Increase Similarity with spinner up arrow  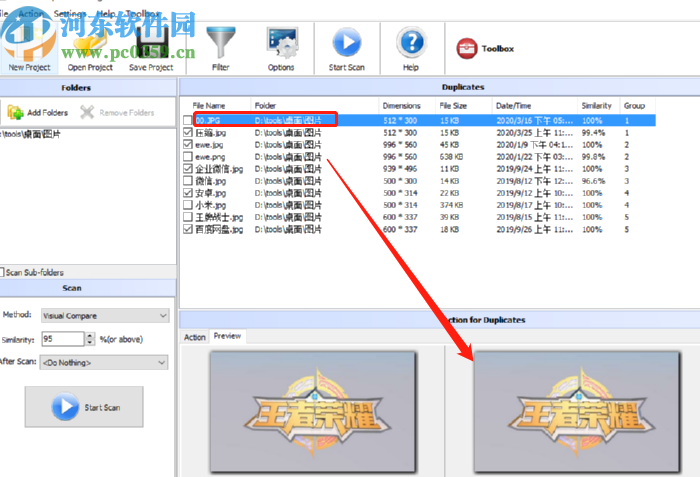tap(90, 335)
